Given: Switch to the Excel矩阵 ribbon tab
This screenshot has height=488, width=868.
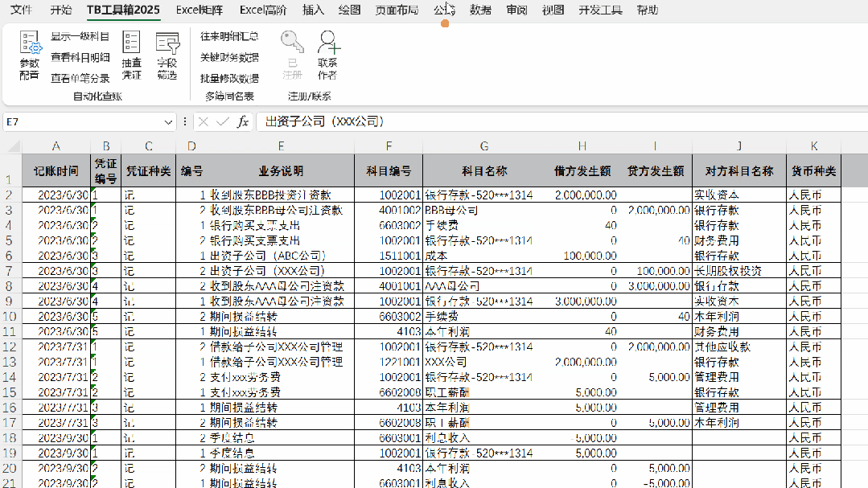Looking at the screenshot, I should coord(200,10).
